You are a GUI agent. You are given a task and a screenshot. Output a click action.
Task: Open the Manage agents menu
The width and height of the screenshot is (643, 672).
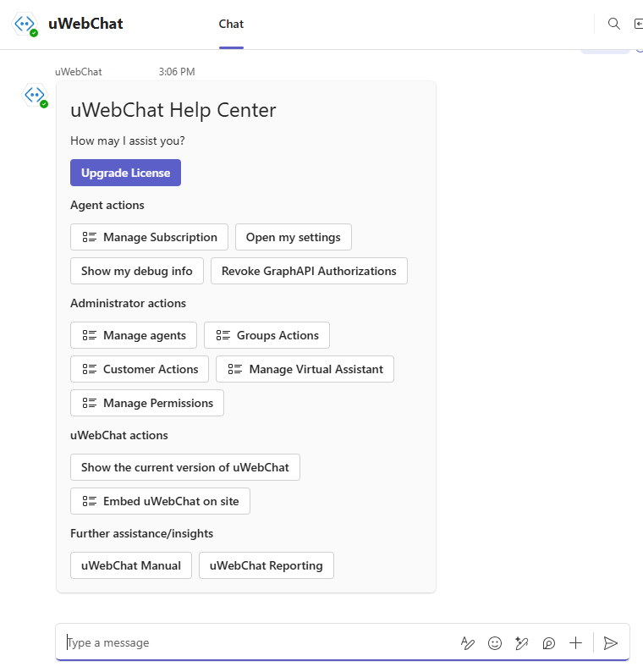134,335
